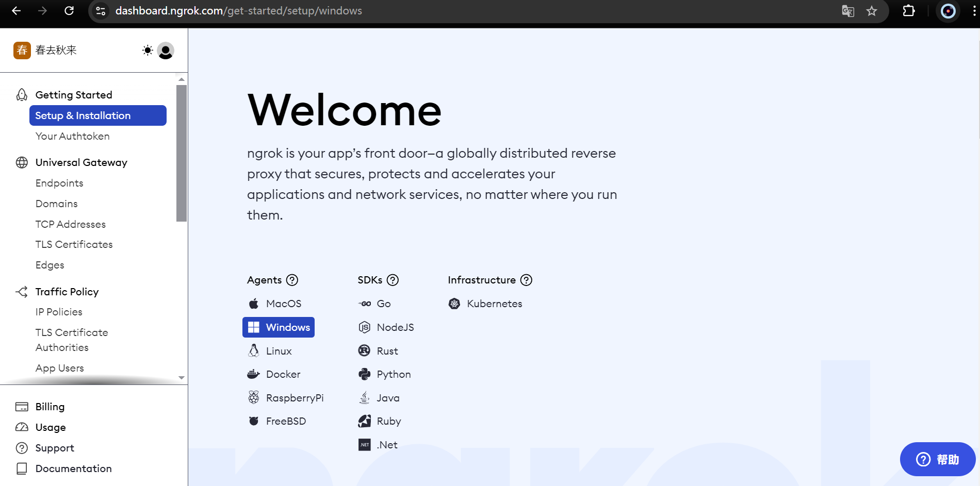
Task: Select .Net SDK
Action: pyautogui.click(x=378, y=445)
